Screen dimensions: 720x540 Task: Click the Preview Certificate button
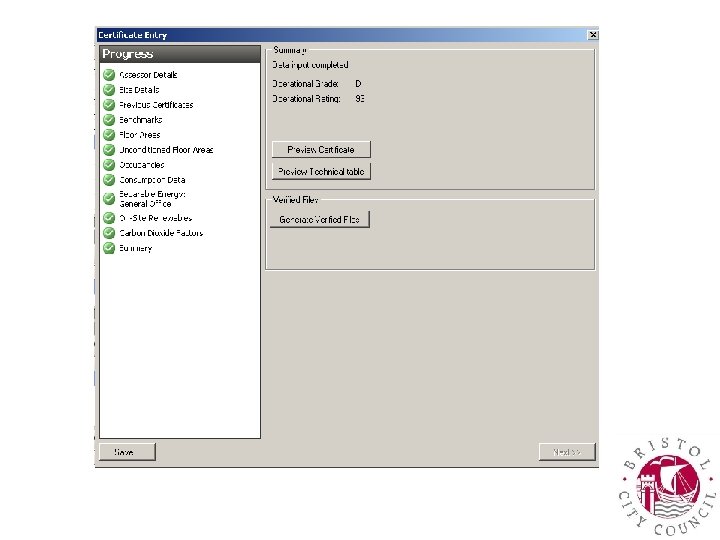tap(321, 150)
